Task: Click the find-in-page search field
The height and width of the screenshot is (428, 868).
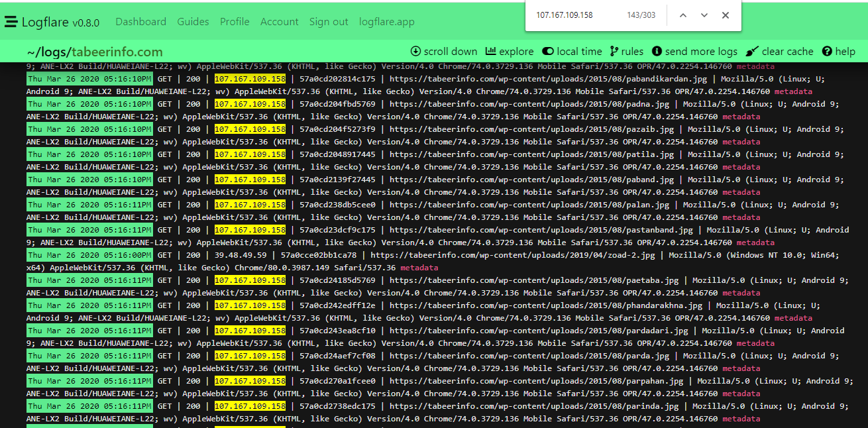Action: 576,15
